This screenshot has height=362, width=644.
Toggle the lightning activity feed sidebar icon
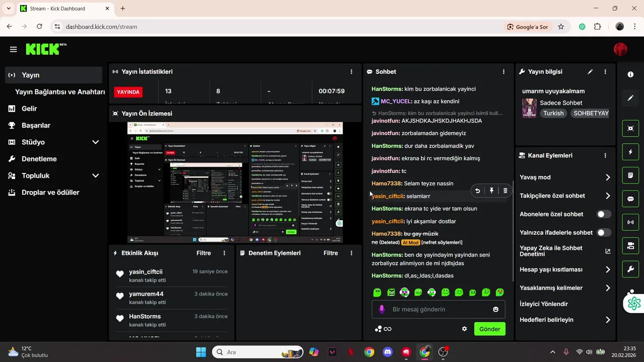coord(630,152)
